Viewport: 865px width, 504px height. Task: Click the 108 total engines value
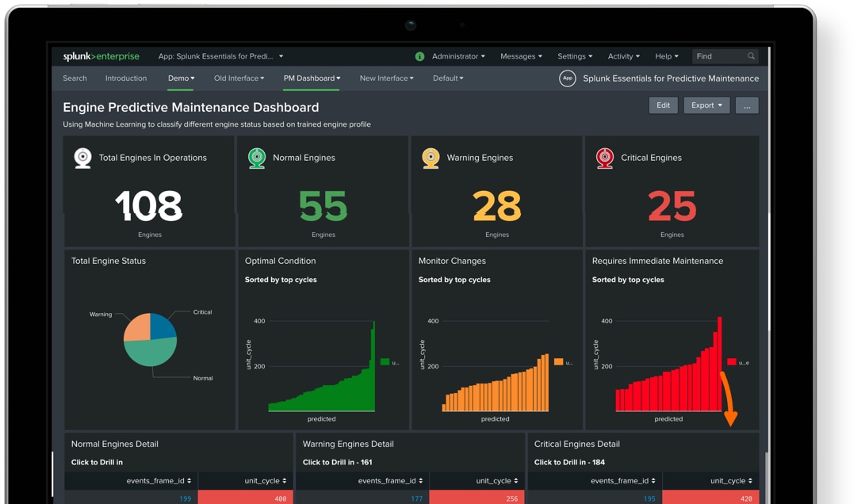pyautogui.click(x=149, y=206)
